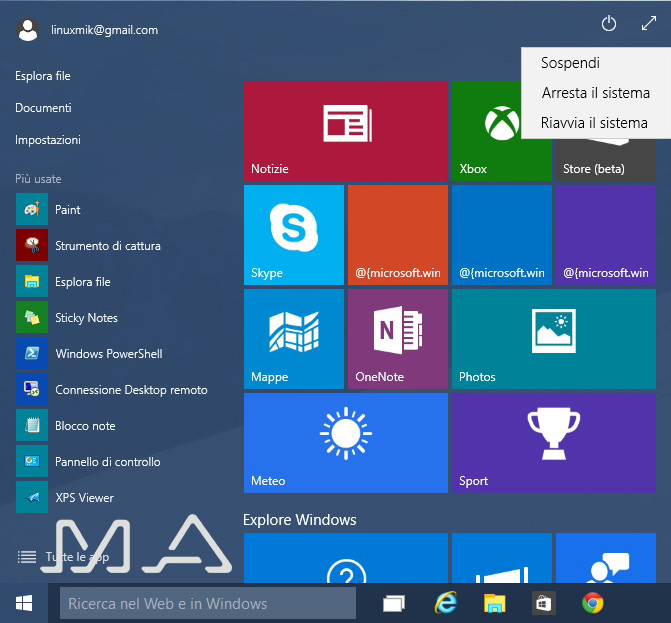671x623 pixels.
Task: Choose Arresta il sistema option
Action: coord(596,93)
